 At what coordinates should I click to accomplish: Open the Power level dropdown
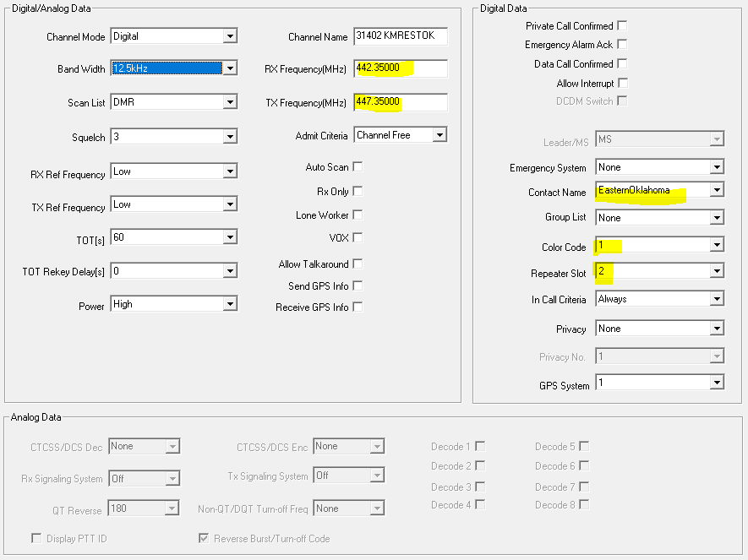click(230, 305)
